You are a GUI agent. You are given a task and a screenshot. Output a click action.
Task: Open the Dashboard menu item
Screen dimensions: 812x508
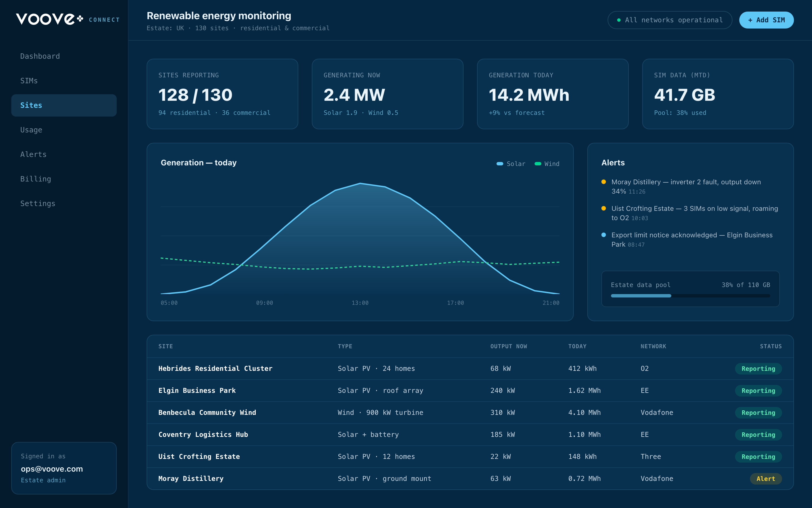pyautogui.click(x=64, y=56)
